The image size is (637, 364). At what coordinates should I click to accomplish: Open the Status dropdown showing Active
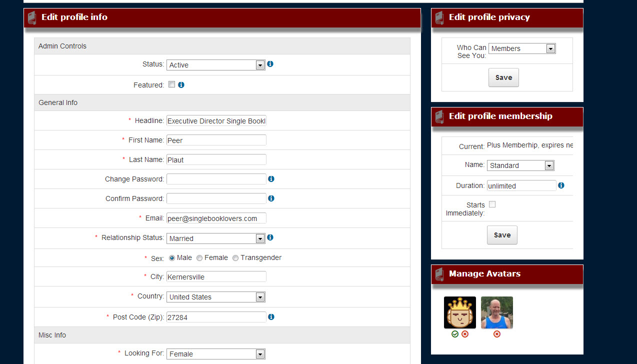[215, 65]
